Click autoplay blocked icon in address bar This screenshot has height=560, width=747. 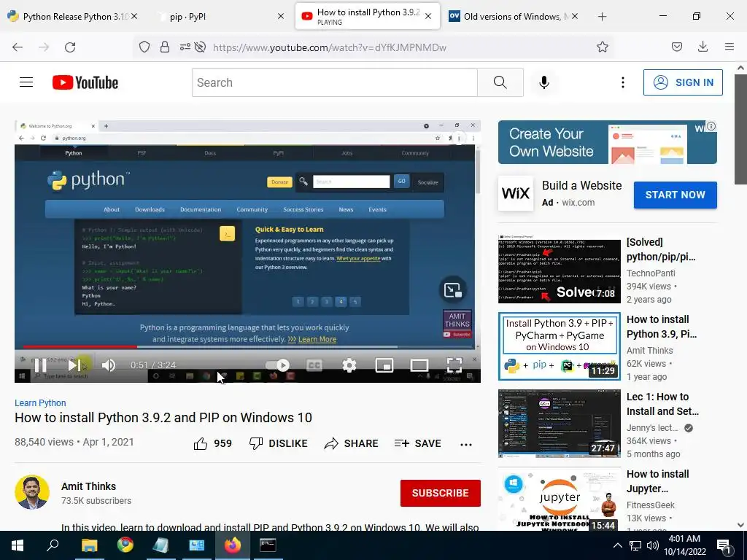201,47
